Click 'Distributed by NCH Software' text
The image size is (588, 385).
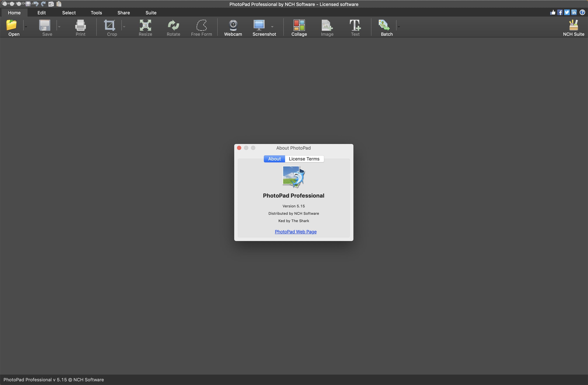[293, 214]
